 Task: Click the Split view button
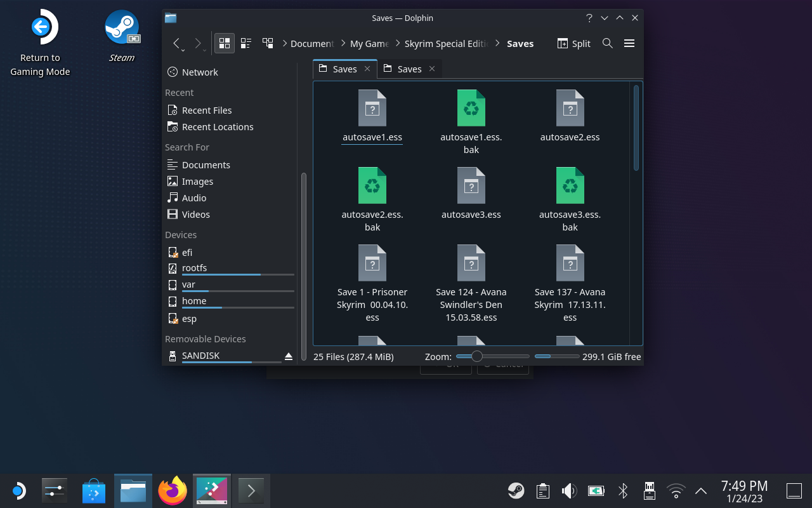click(573, 43)
